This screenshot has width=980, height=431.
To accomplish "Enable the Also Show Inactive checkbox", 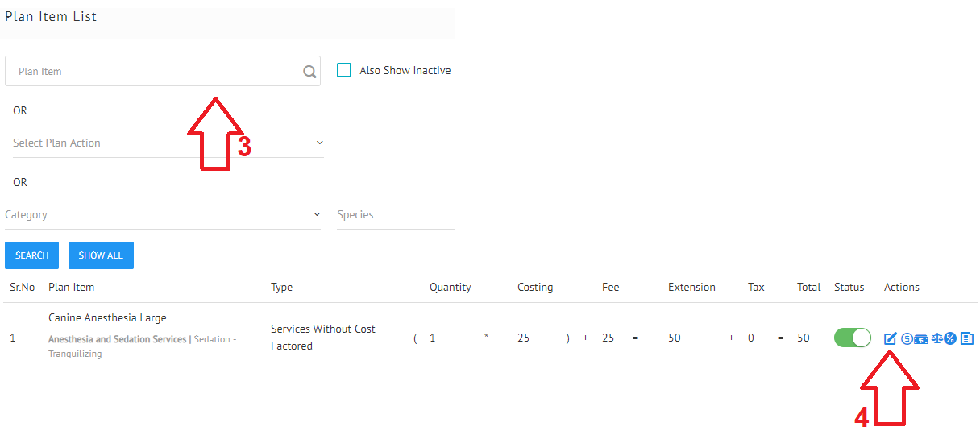I will click(344, 70).
